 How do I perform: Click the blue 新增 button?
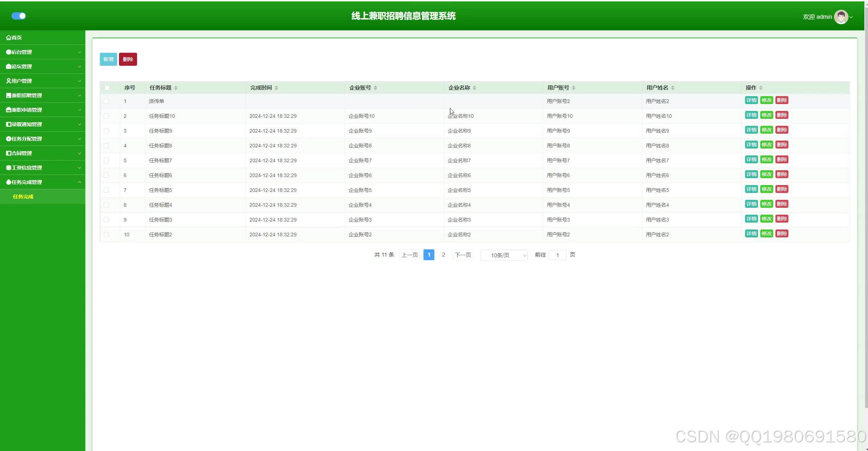pyautogui.click(x=108, y=59)
